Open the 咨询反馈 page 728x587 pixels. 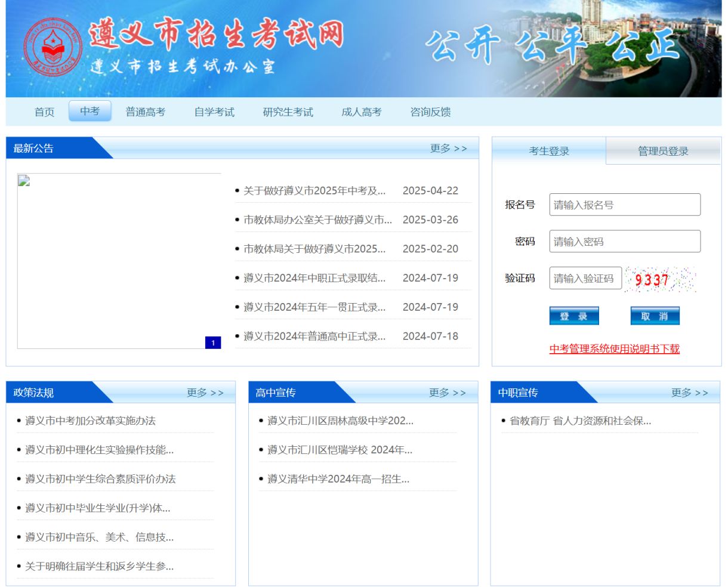click(x=430, y=112)
